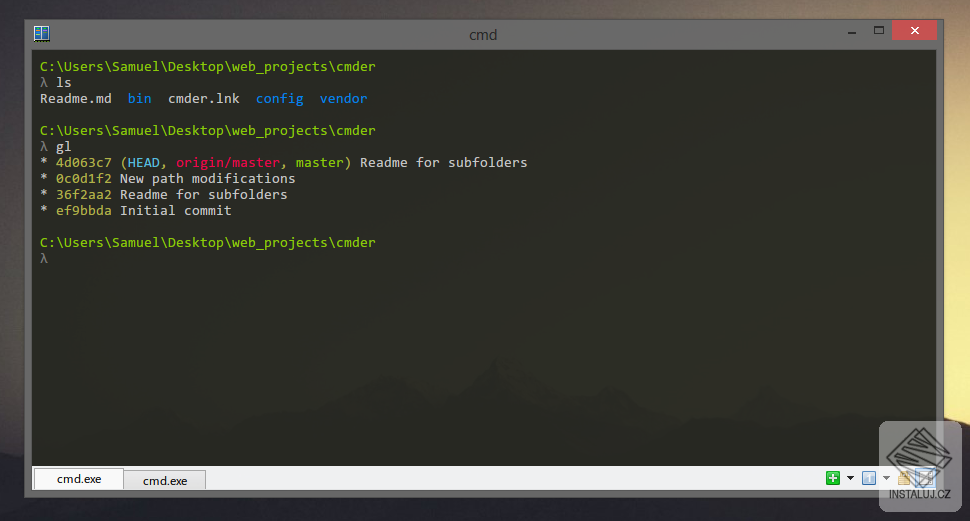Expand the dropdown beside the console number icon

coord(886,478)
